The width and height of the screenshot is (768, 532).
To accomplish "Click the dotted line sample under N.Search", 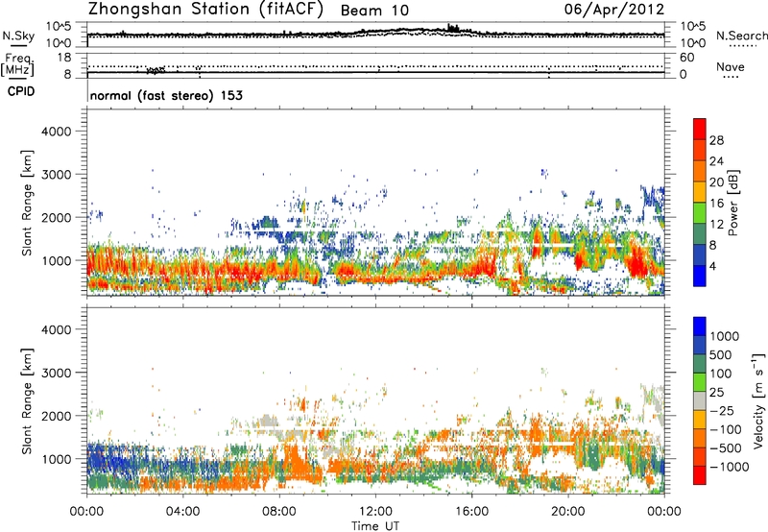I will pyautogui.click(x=743, y=46).
